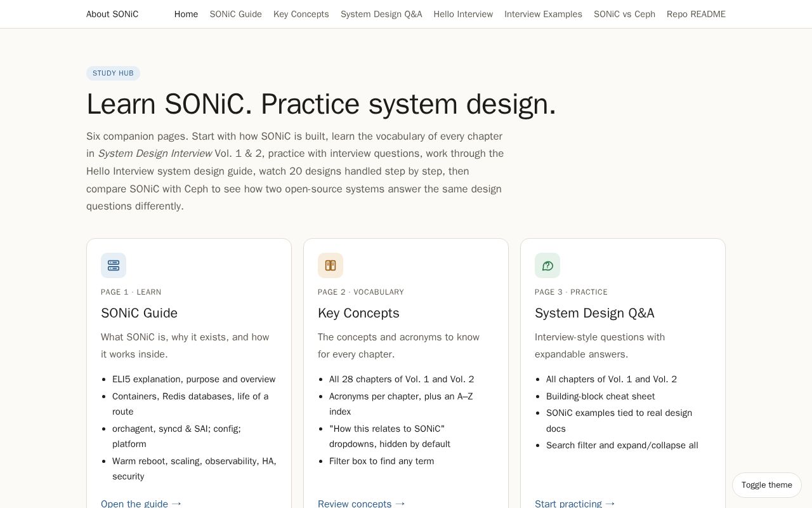
Task: Click the About SONiC brand link
Action: pos(112,14)
